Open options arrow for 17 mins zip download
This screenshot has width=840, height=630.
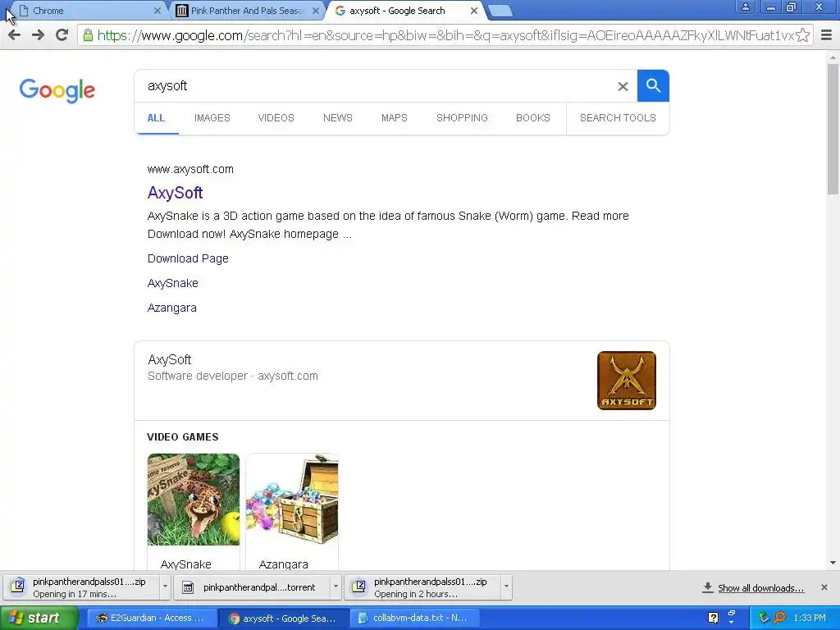point(165,587)
